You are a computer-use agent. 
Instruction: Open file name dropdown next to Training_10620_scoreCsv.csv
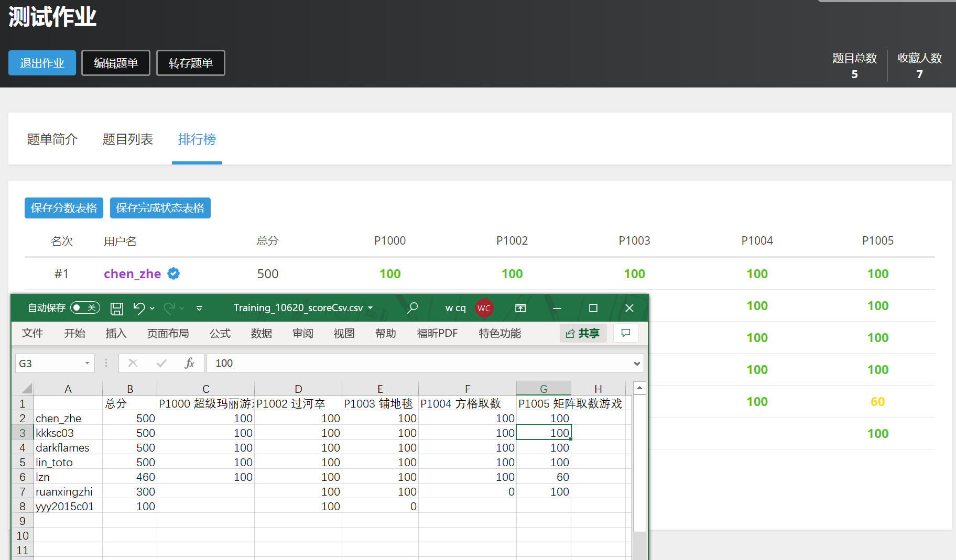coord(370,308)
